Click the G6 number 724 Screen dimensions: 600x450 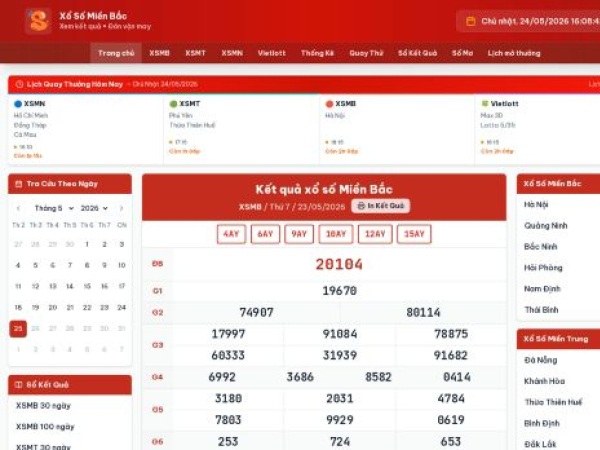point(339,442)
